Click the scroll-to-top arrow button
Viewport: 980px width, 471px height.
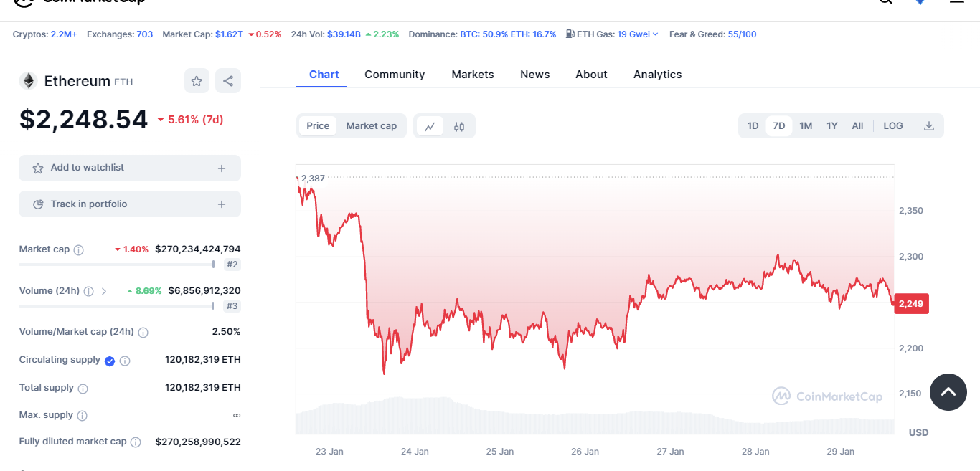point(948,391)
